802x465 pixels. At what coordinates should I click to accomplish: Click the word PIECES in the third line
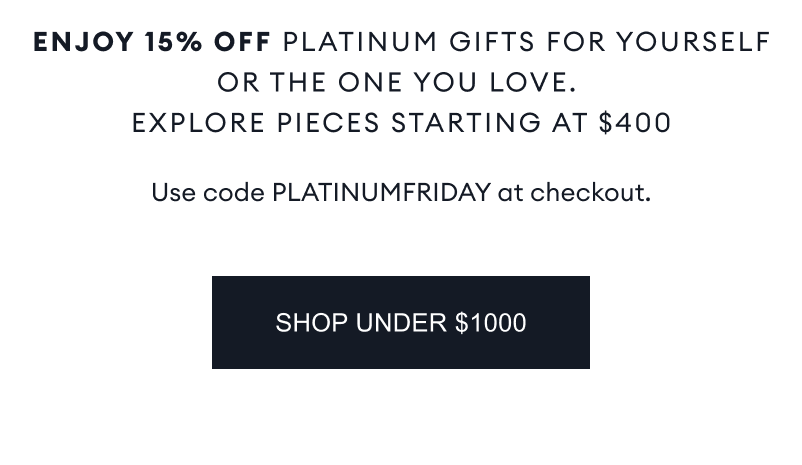[x=329, y=123]
